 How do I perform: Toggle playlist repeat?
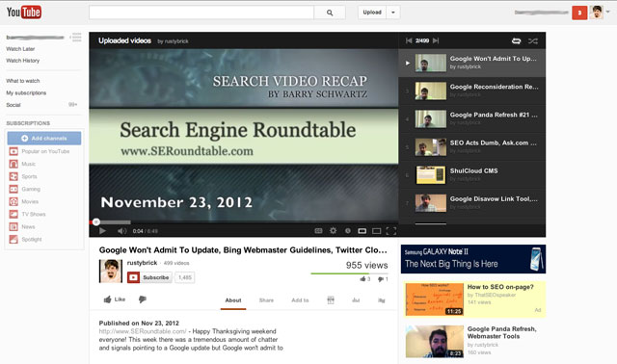coord(516,40)
